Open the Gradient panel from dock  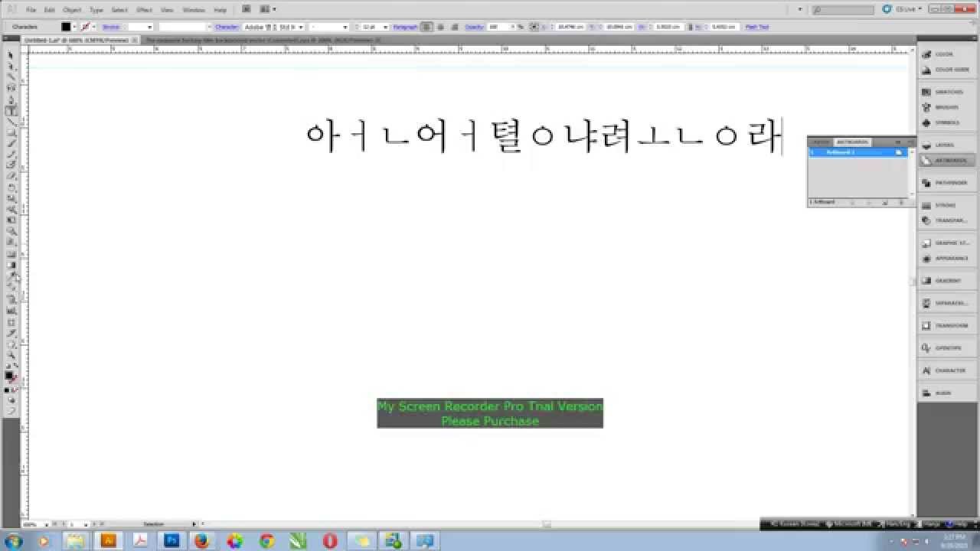(x=946, y=281)
